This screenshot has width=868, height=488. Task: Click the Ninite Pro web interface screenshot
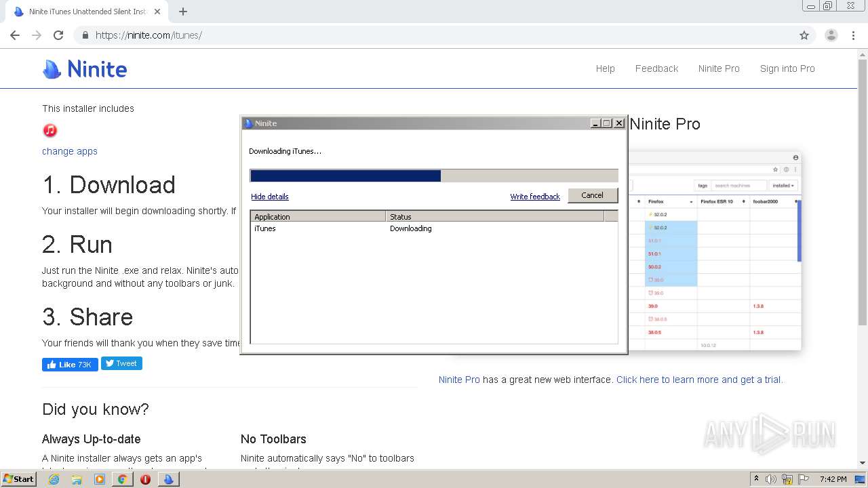(715, 251)
